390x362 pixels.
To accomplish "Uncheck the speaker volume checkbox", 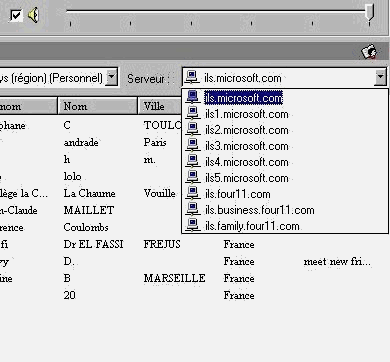I will [16, 15].
